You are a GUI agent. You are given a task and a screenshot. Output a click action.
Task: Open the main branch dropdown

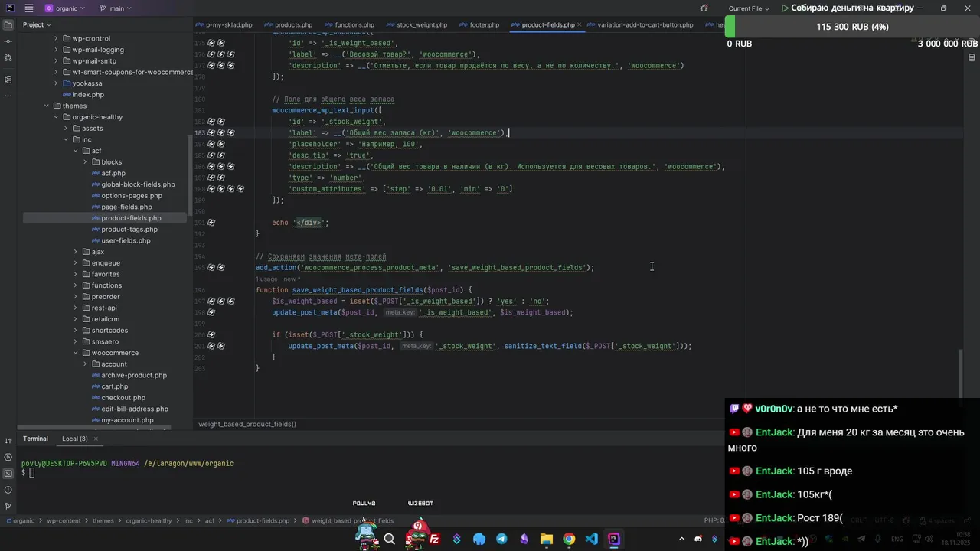coord(116,8)
